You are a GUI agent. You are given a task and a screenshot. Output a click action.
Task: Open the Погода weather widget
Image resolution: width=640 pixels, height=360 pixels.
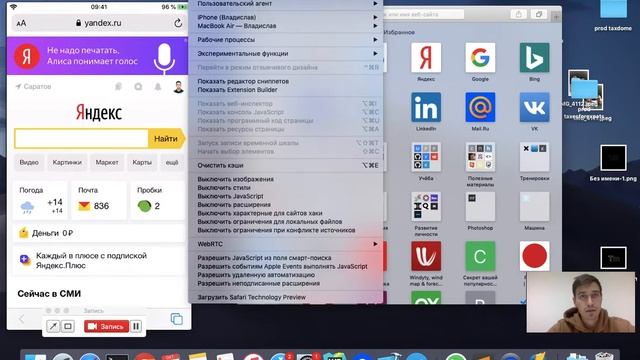click(x=40, y=201)
